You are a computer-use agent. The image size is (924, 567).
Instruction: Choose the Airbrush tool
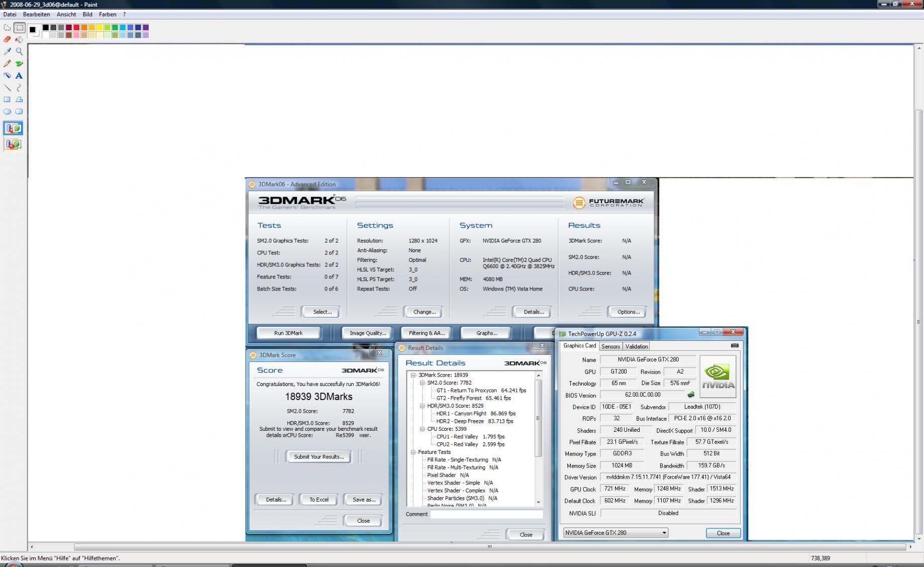pos(7,75)
